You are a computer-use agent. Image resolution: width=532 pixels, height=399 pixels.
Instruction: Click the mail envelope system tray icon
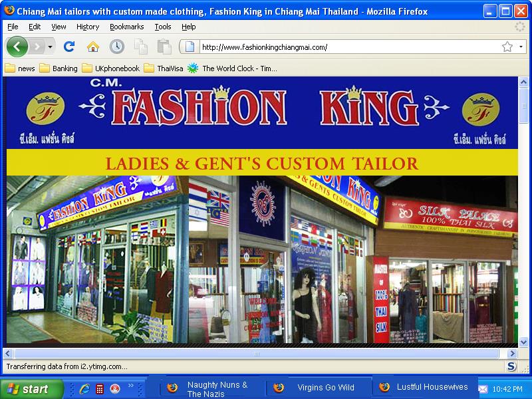(x=483, y=389)
